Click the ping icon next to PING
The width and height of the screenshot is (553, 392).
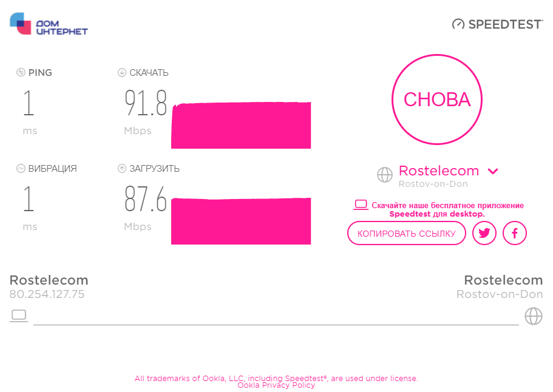pos(21,72)
